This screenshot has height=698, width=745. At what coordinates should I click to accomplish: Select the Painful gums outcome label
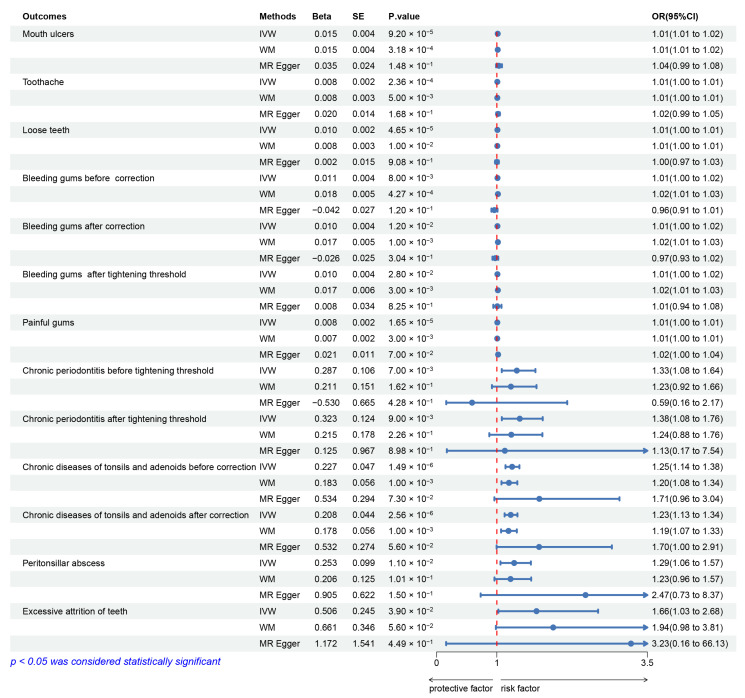[x=48, y=323]
